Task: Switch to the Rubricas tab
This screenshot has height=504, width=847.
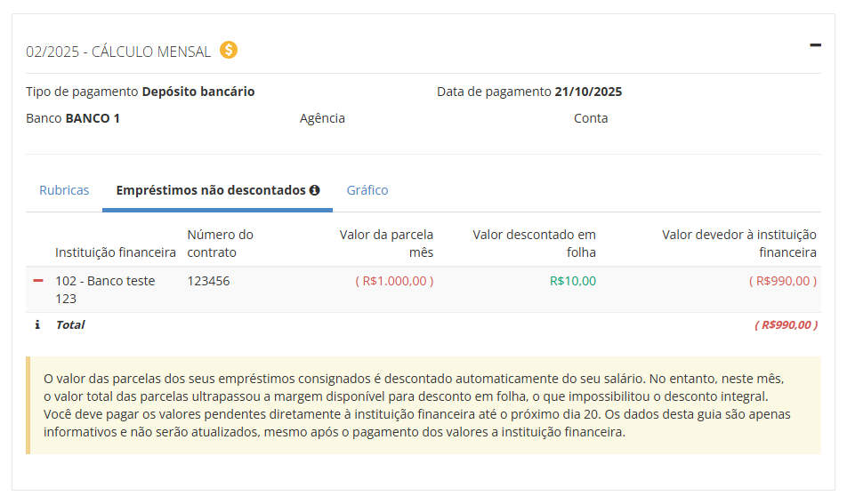Action: click(x=64, y=190)
